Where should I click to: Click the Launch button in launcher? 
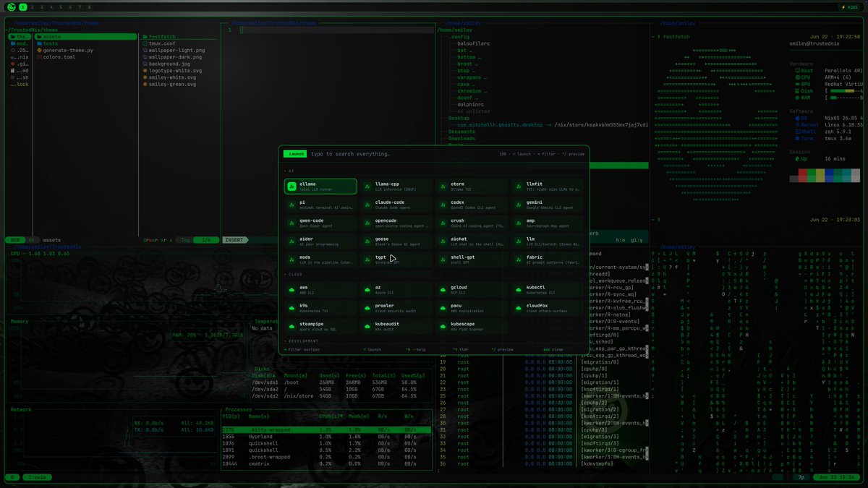[x=296, y=154]
